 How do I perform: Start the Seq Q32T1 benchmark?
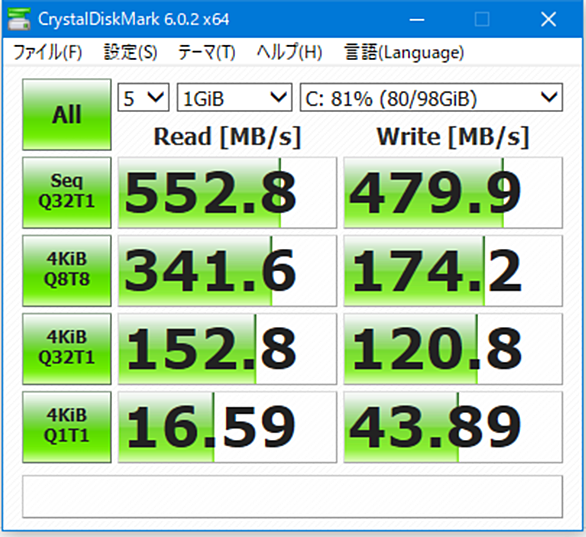[67, 192]
